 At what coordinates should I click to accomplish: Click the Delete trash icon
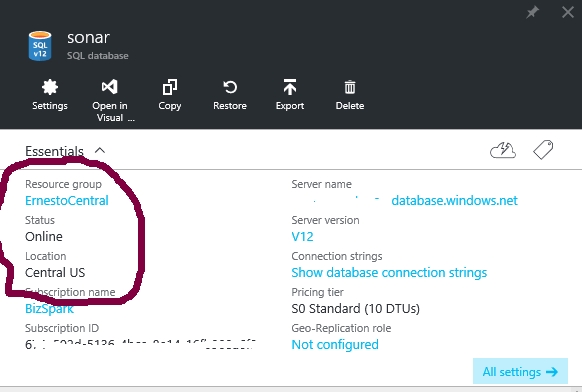(x=350, y=88)
